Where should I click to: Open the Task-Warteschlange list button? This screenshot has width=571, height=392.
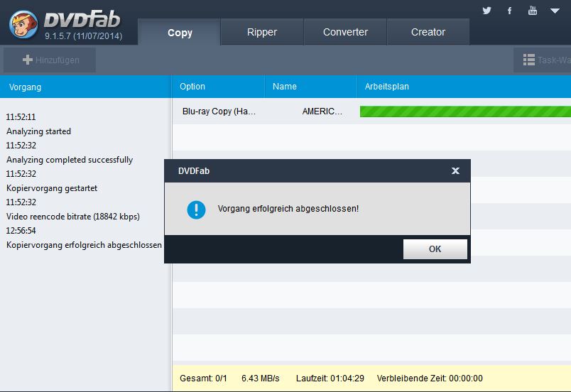click(543, 60)
